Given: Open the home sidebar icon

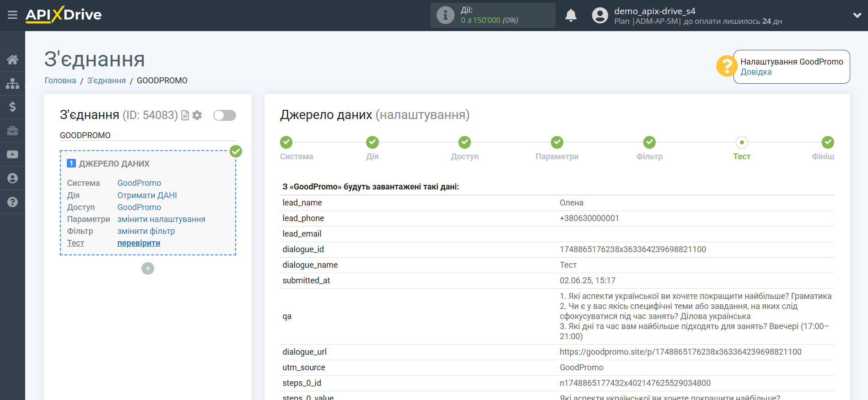Looking at the screenshot, I should click(12, 59).
